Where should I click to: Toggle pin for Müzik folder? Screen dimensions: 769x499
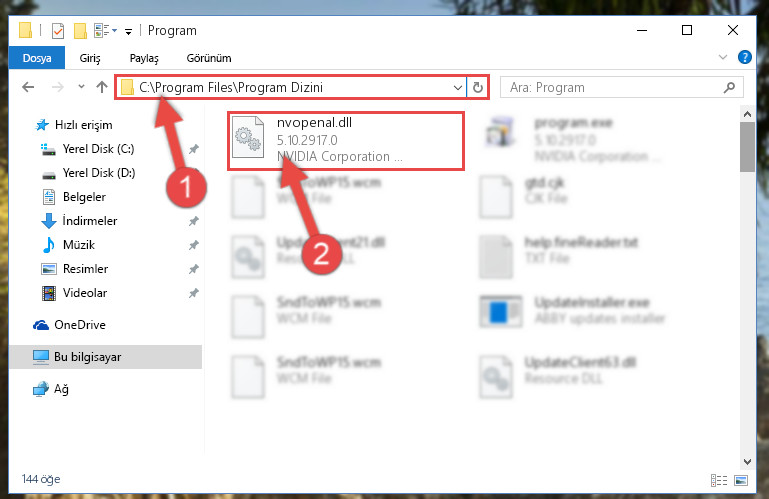(x=194, y=245)
